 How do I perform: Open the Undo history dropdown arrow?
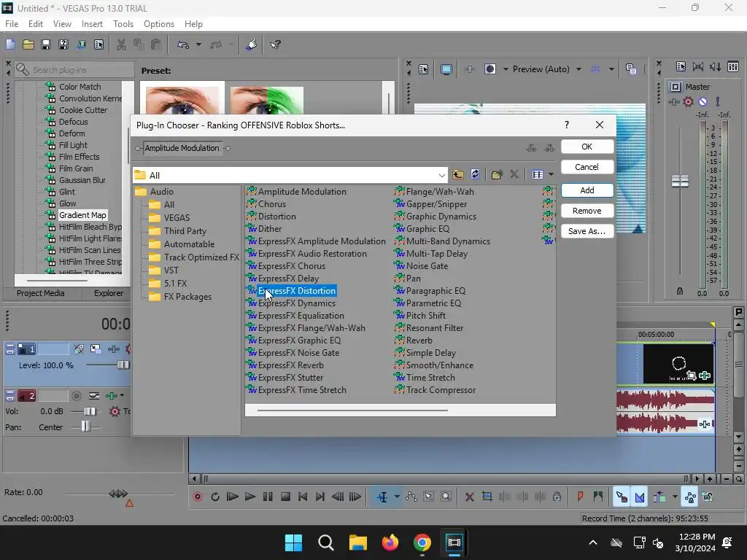click(198, 44)
